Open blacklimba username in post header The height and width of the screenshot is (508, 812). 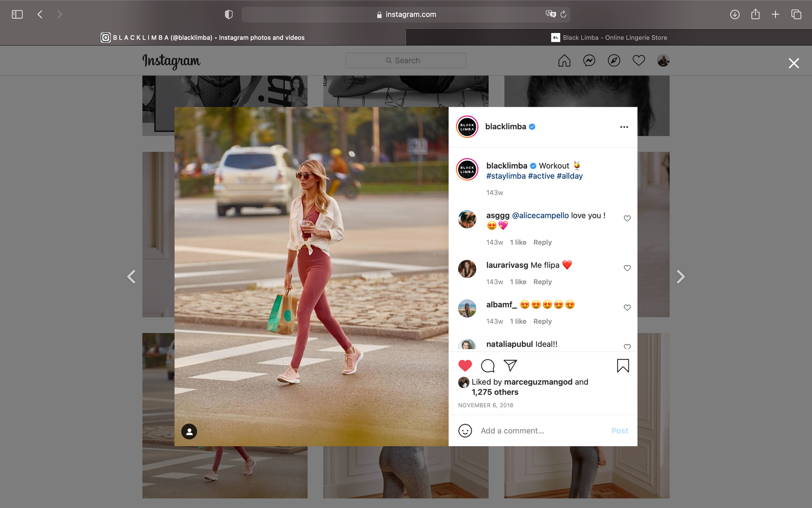click(505, 127)
